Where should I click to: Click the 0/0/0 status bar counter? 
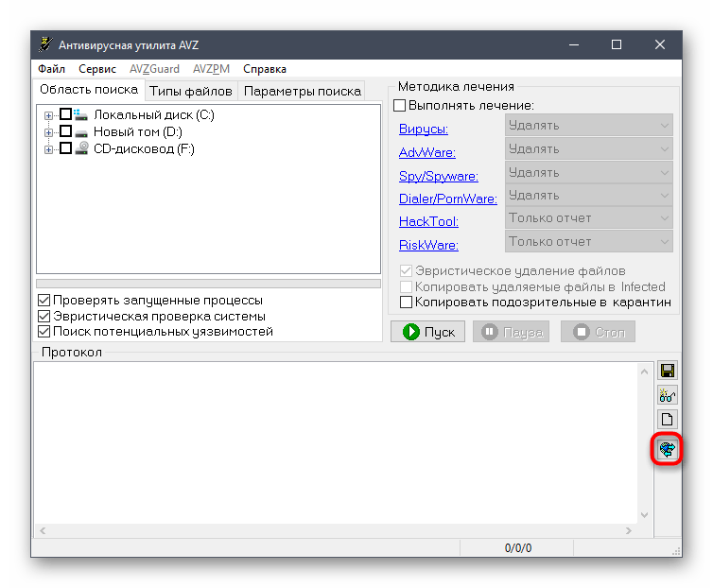point(517,548)
